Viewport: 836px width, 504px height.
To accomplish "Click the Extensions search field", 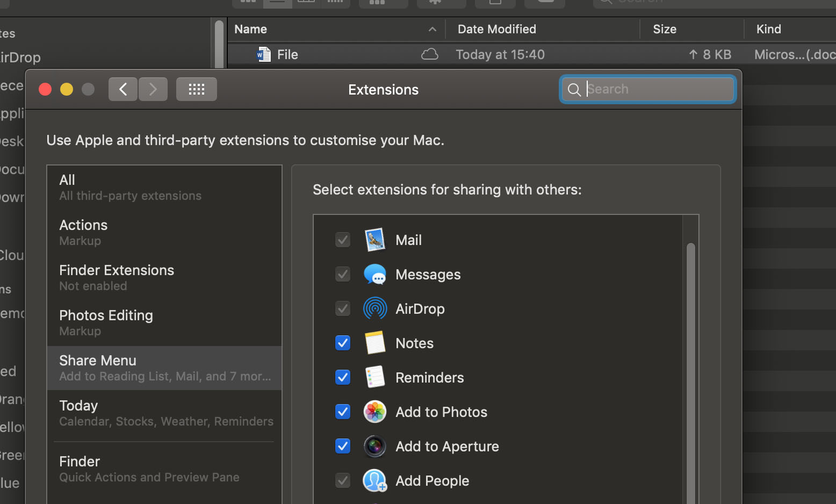I will click(x=648, y=89).
